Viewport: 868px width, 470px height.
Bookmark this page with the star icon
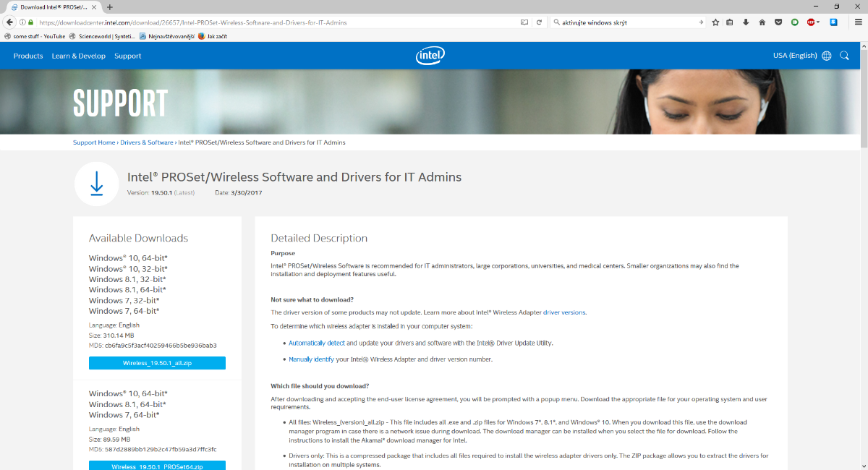point(715,22)
